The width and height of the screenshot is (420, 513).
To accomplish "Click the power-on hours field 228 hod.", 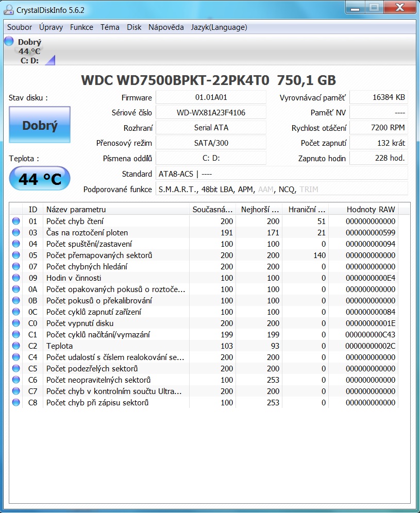I will pos(379,158).
